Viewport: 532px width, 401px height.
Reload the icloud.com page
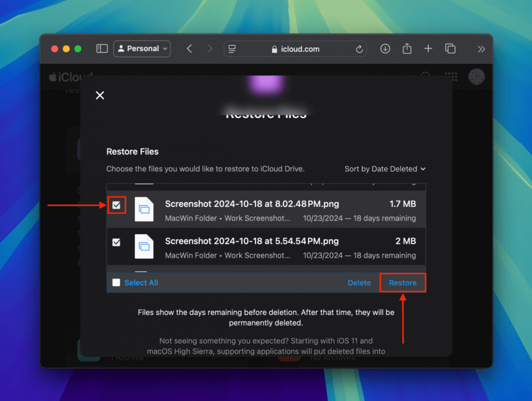point(359,49)
